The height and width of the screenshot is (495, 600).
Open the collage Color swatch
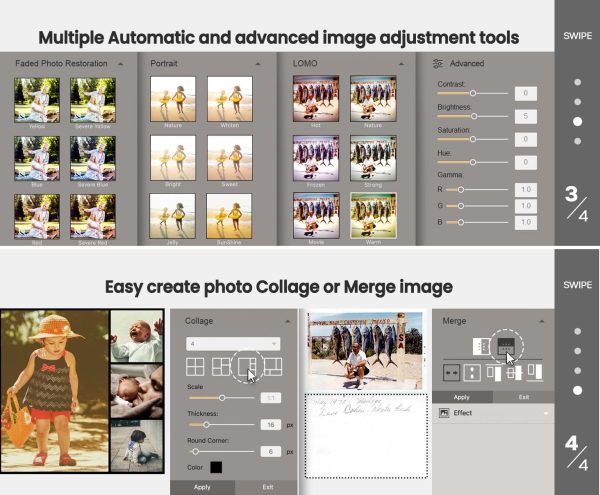click(216, 467)
